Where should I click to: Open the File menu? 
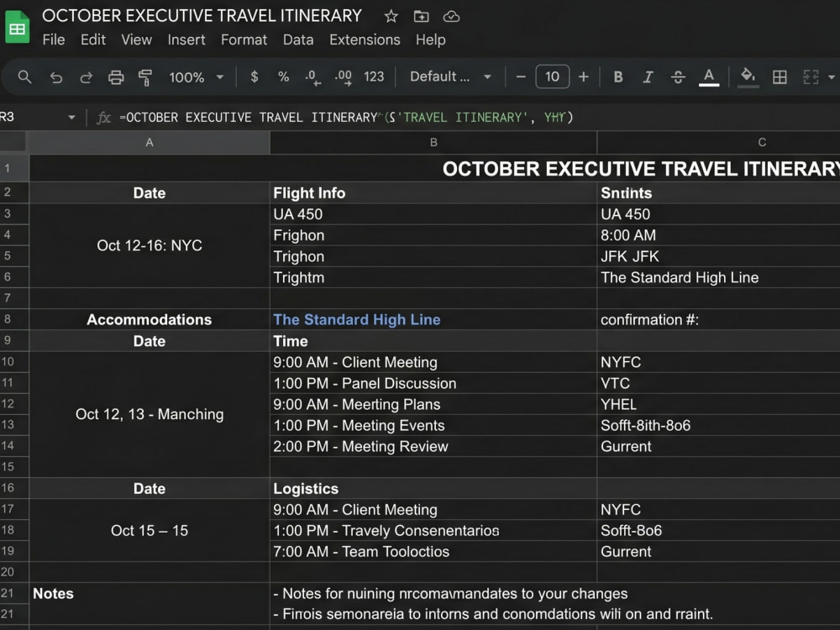click(x=54, y=39)
